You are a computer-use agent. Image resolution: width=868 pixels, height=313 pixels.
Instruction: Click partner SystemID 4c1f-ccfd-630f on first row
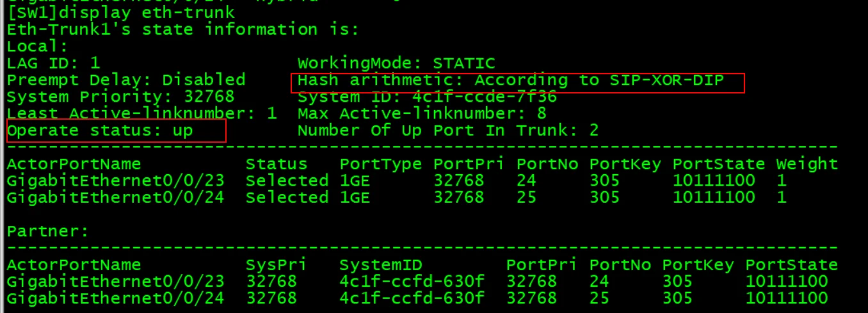point(412,281)
